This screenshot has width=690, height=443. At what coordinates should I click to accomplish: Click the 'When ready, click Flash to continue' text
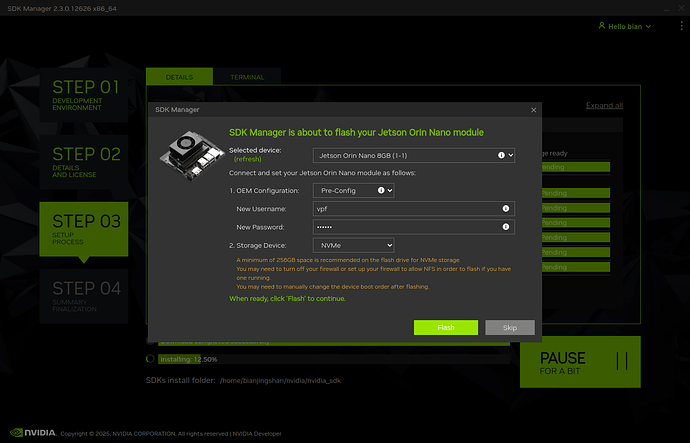287,298
